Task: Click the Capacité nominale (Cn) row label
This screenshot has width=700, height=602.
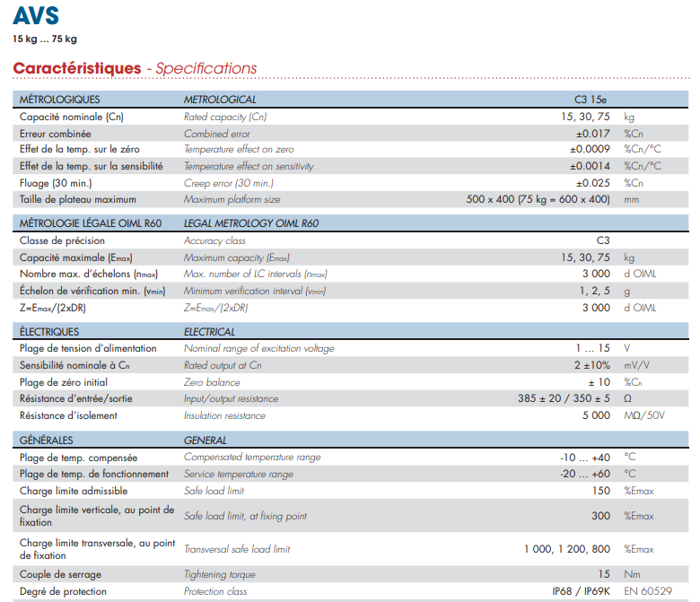Action: coord(71,117)
